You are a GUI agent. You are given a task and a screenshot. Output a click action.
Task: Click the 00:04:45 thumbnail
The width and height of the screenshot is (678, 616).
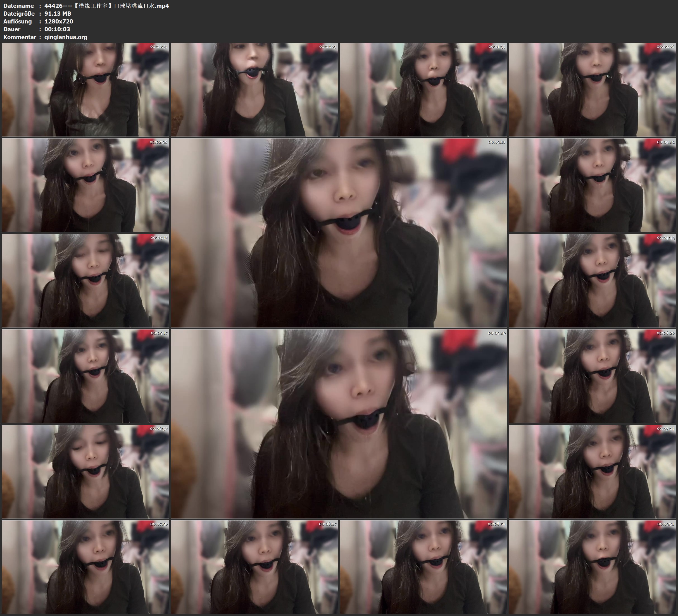click(x=593, y=281)
